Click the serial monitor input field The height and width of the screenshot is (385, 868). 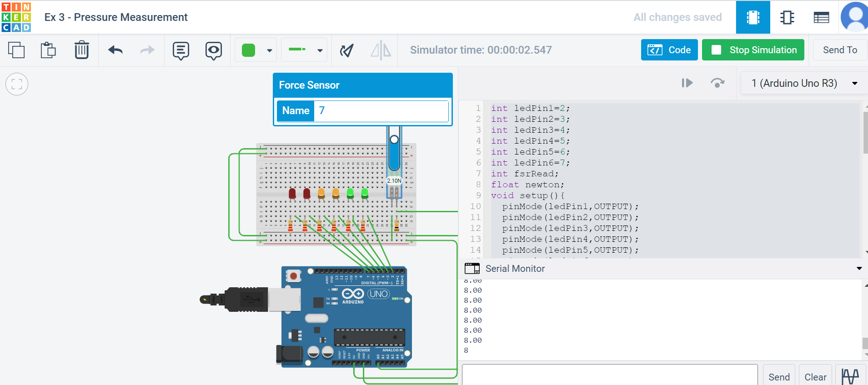coord(610,375)
